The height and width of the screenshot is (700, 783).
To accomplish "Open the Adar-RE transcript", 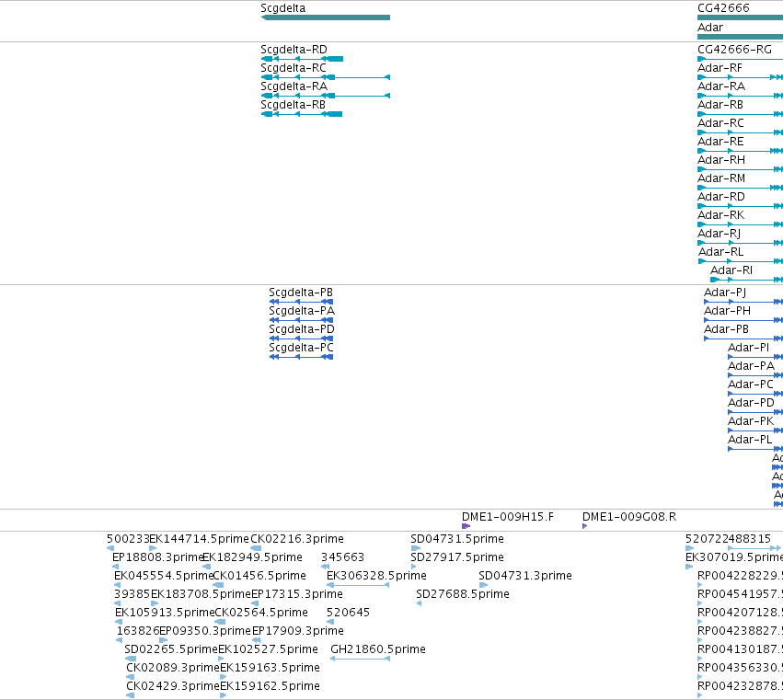I will [720, 142].
